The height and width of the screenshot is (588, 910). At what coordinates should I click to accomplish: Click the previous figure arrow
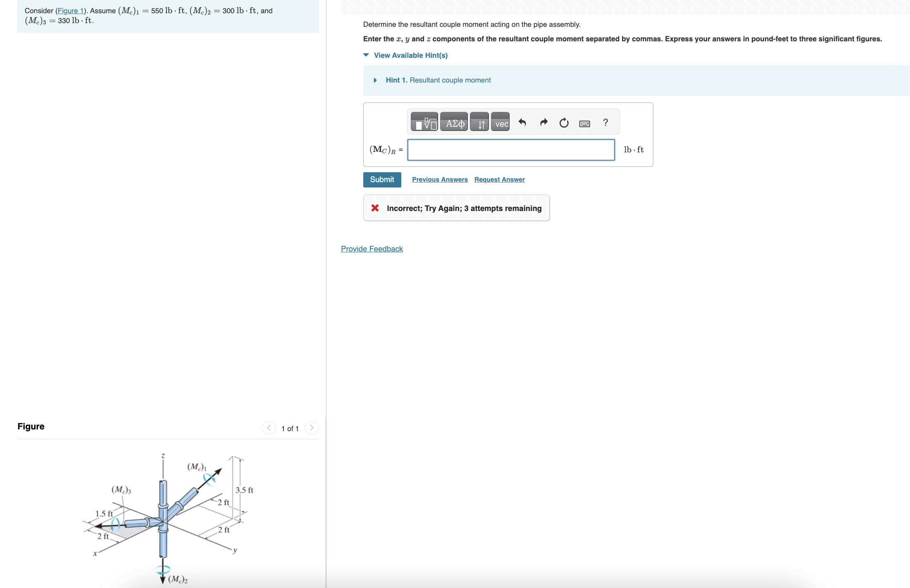click(269, 428)
